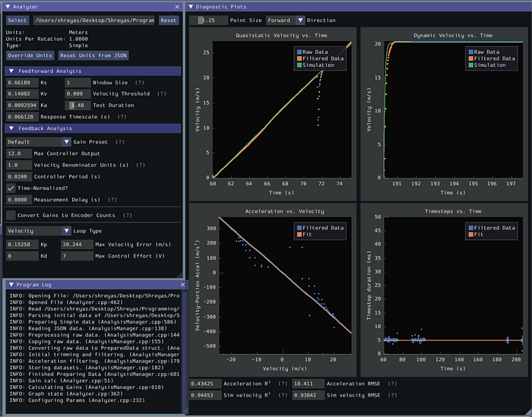The image size is (532, 417).
Task: Collapse the Program Log window triangle
Action: (11, 284)
